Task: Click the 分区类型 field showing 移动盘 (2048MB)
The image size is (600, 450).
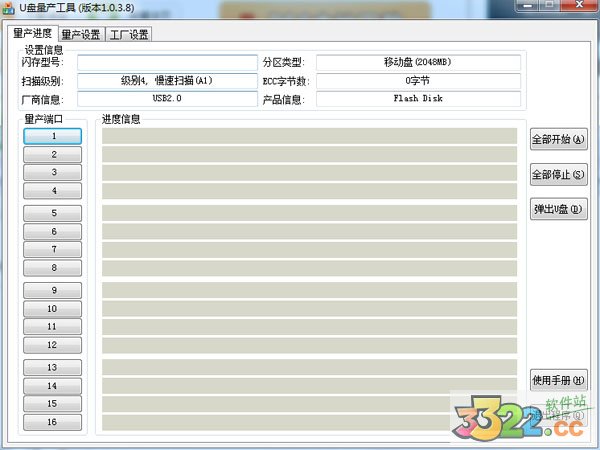Action: [418, 62]
